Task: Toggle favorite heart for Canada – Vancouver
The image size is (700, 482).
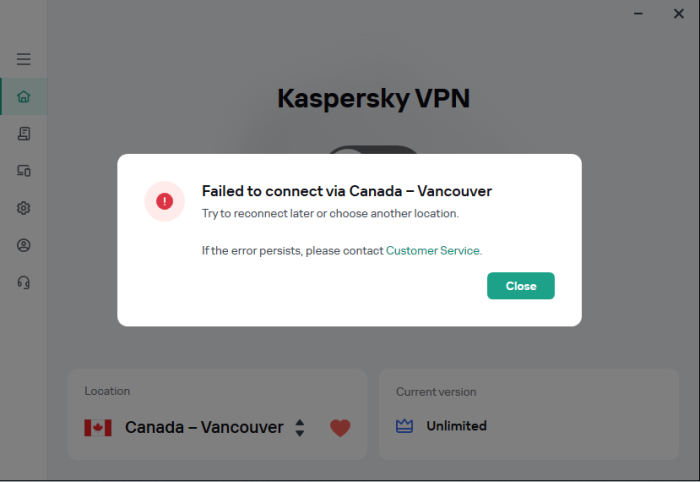Action: [340, 428]
